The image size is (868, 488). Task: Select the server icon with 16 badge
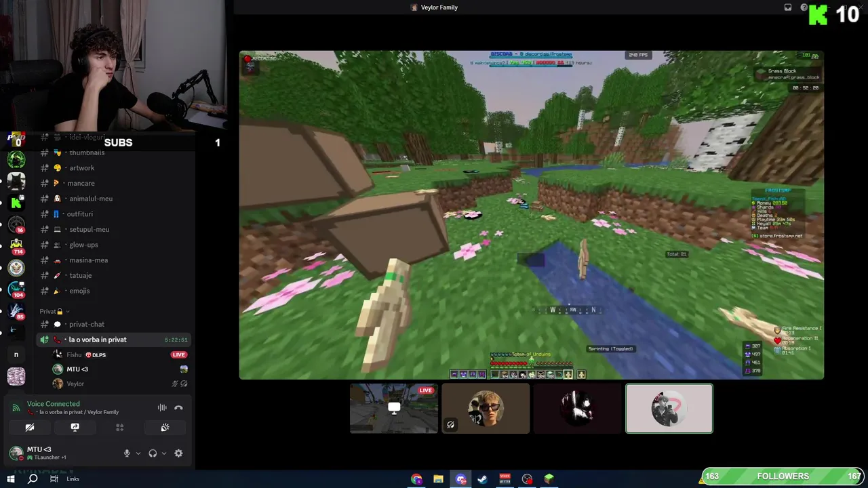point(16,224)
